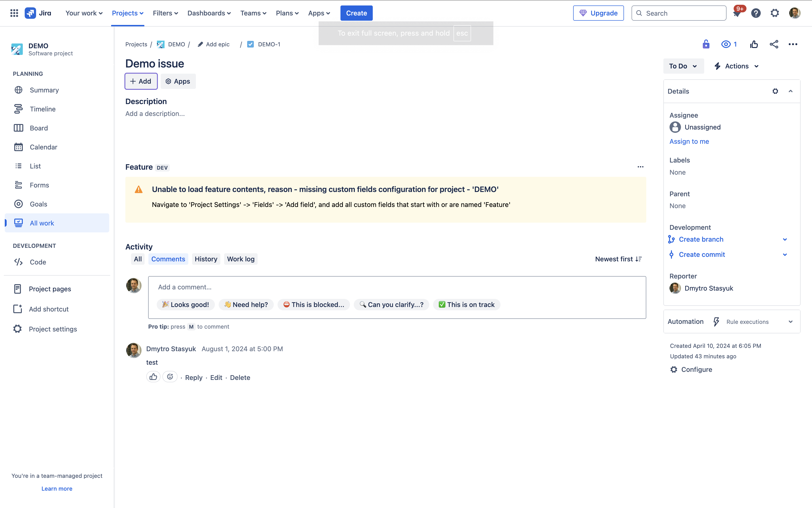812x508 pixels.
Task: Change status via To Do dropdown
Action: click(684, 66)
